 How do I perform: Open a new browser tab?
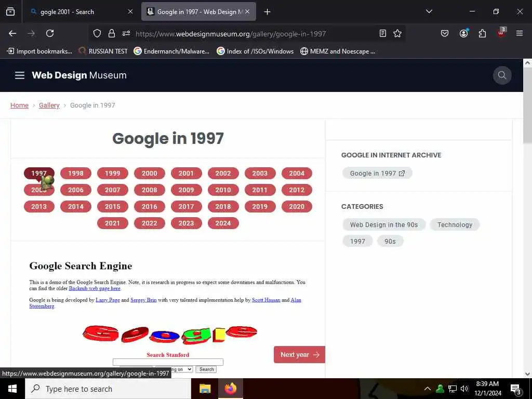pyautogui.click(x=268, y=12)
